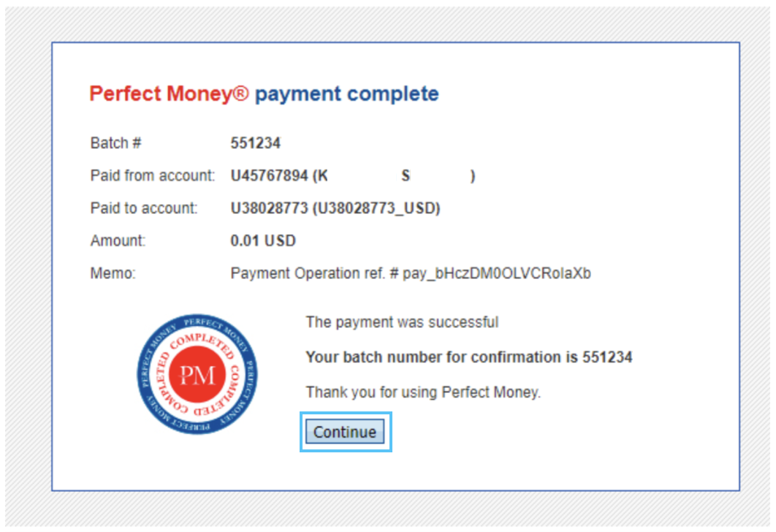The height and width of the screenshot is (532, 776).
Task: Click the 0.01 USD amount value
Action: point(263,240)
